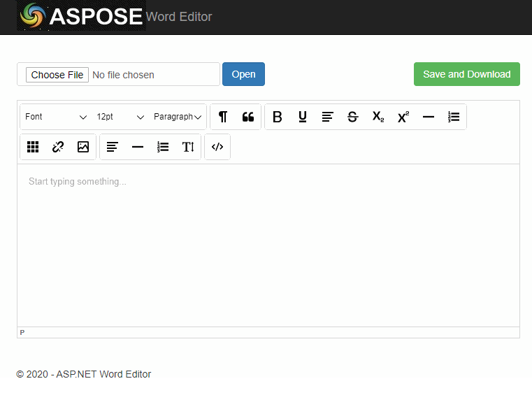Click the text size (T with arrows) icon
532x416 pixels.
pos(188,147)
